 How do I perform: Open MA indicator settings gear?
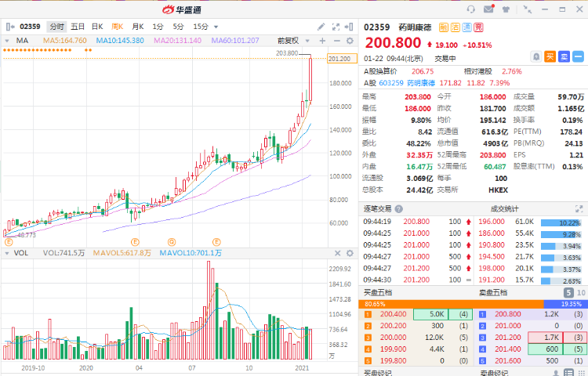pyautogui.click(x=350, y=41)
